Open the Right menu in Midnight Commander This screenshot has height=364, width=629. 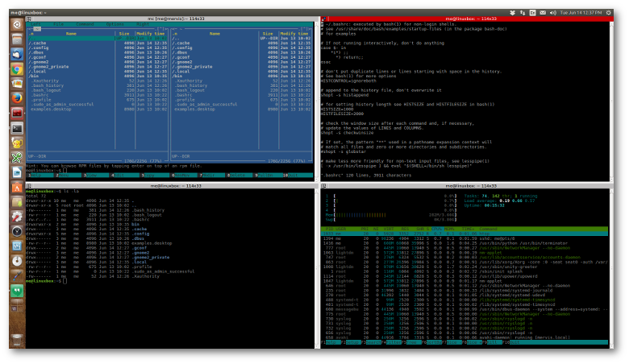(143, 24)
